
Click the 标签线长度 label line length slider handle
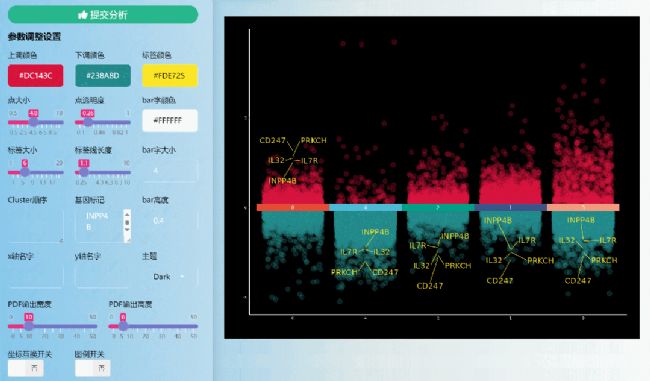84,172
